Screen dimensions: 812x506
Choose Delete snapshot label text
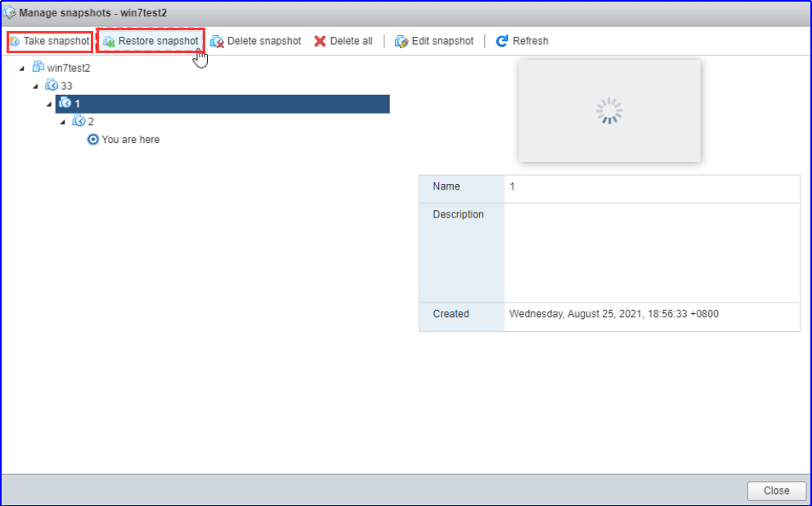pyautogui.click(x=264, y=41)
